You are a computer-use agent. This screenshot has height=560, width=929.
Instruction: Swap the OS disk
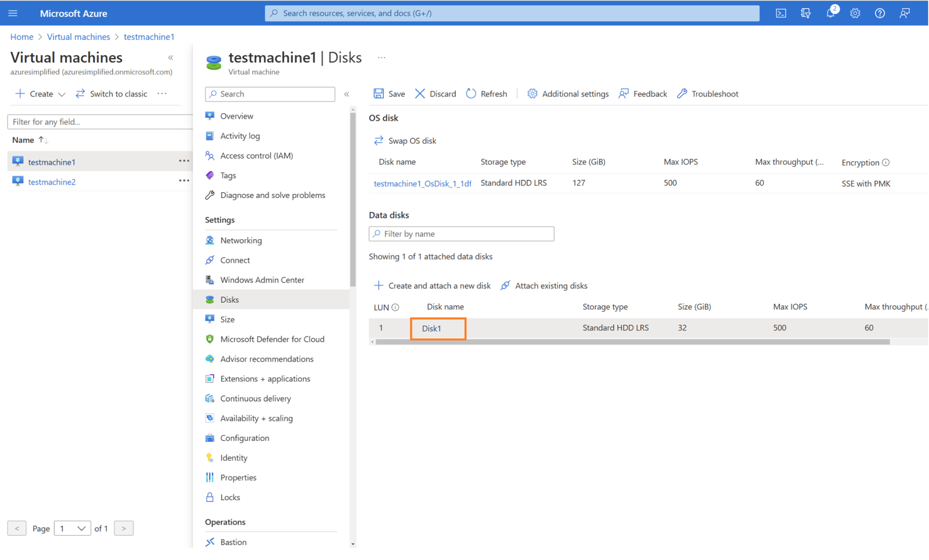405,140
